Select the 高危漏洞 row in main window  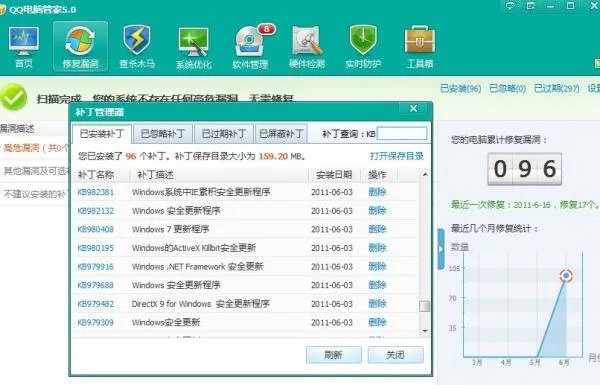coord(35,148)
